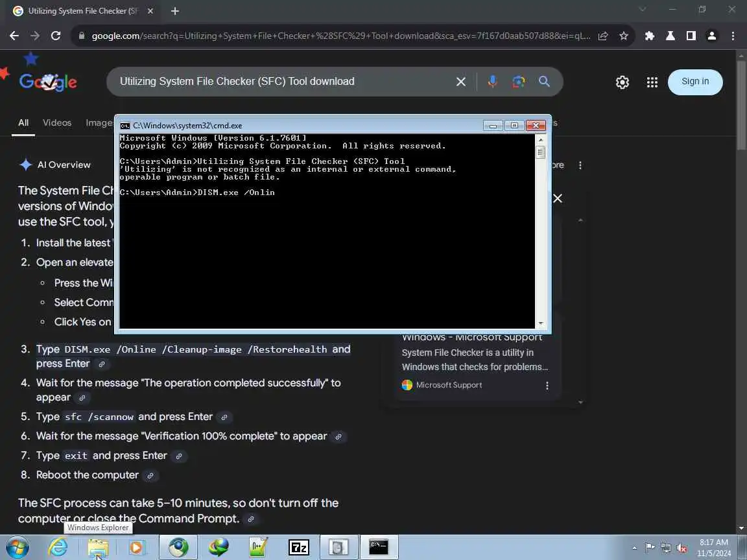Switch to the Videos search tab

coord(56,123)
